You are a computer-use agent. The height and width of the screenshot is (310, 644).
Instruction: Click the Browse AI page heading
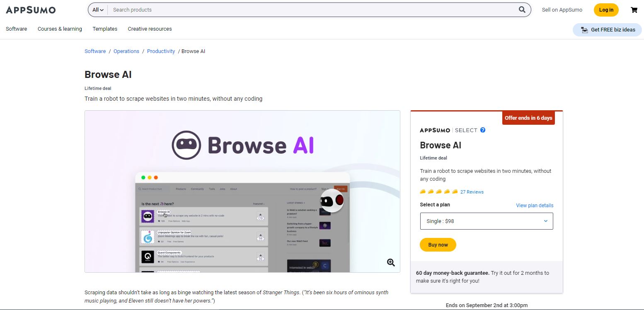coord(108,75)
